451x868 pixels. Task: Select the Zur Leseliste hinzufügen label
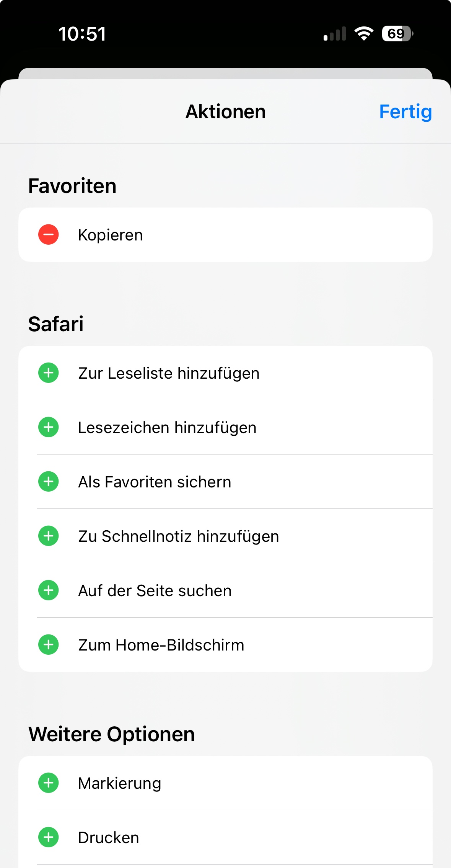click(x=169, y=373)
